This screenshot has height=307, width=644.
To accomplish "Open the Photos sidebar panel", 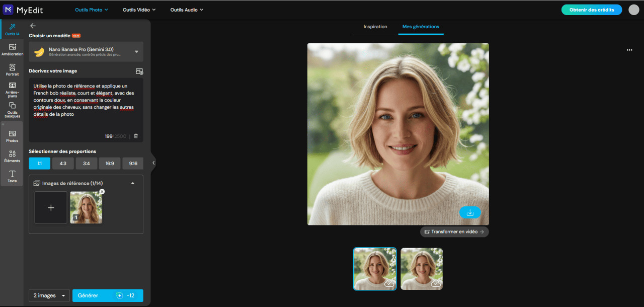I will click(x=12, y=136).
